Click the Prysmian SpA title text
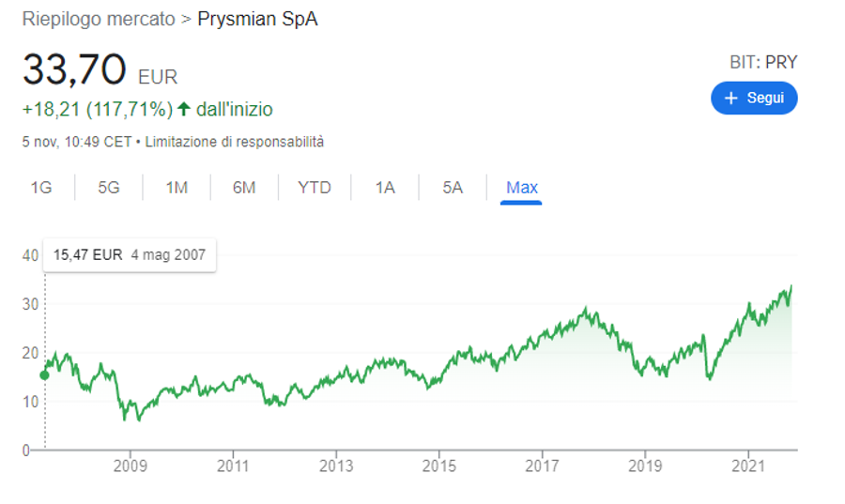Screen dimensions: 845x504 point(257,19)
